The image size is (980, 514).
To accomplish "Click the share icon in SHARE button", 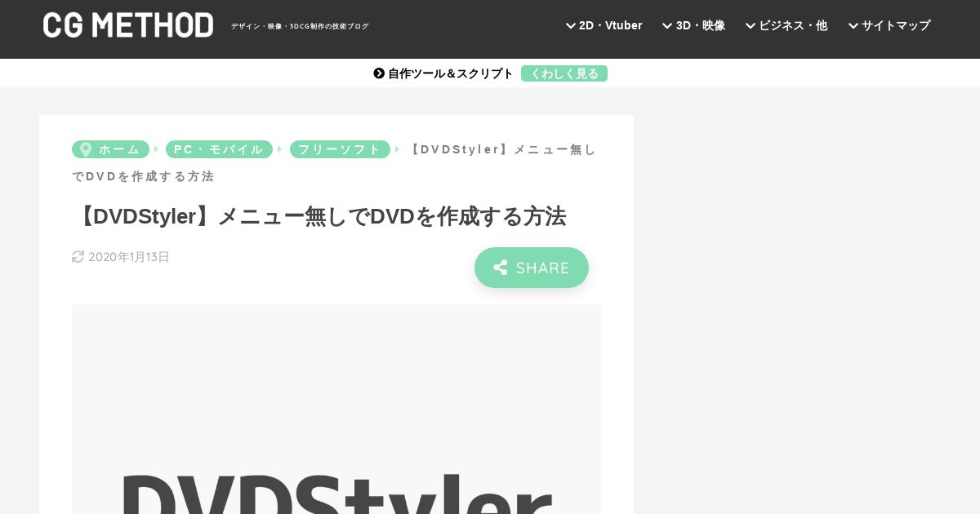I will pyautogui.click(x=501, y=268).
